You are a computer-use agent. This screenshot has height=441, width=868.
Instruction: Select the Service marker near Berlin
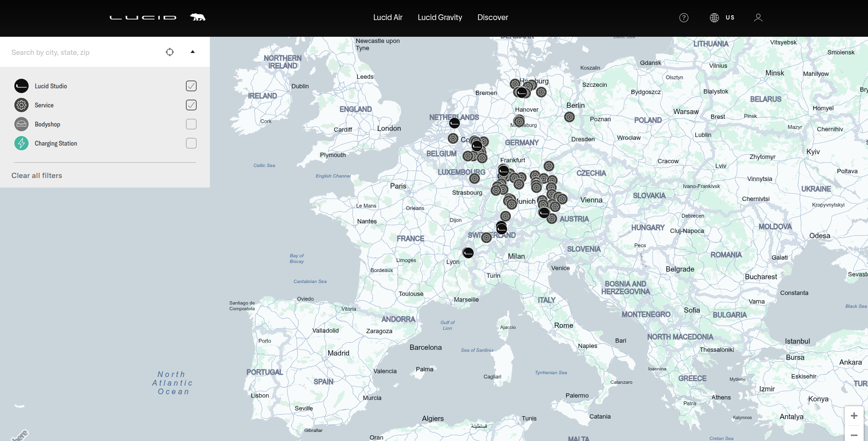pyautogui.click(x=569, y=117)
